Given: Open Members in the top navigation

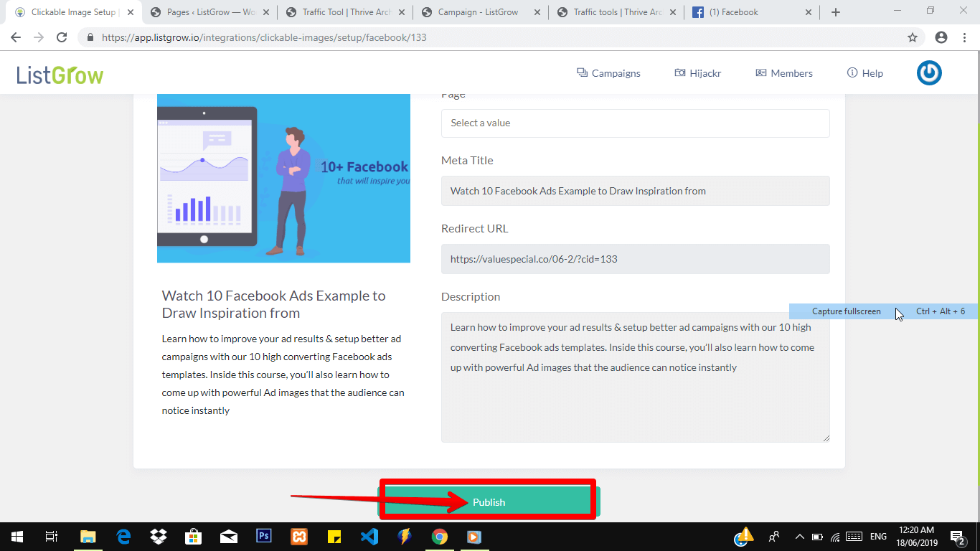Looking at the screenshot, I should tap(783, 73).
